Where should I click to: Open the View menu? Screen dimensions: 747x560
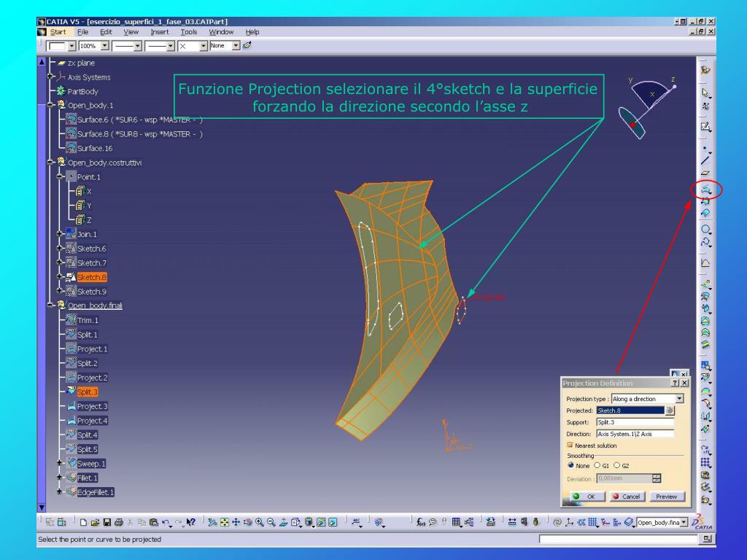coord(131,32)
